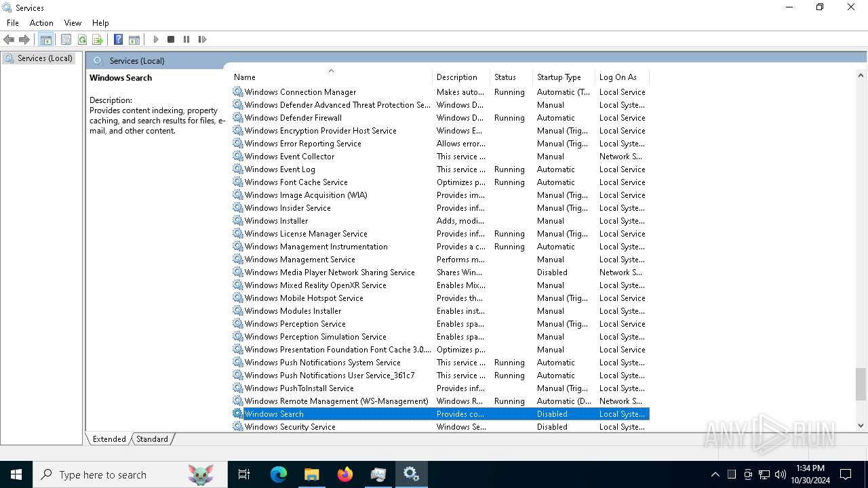Viewport: 868px width, 488px height.
Task: Open the File menu
Action: point(13,23)
